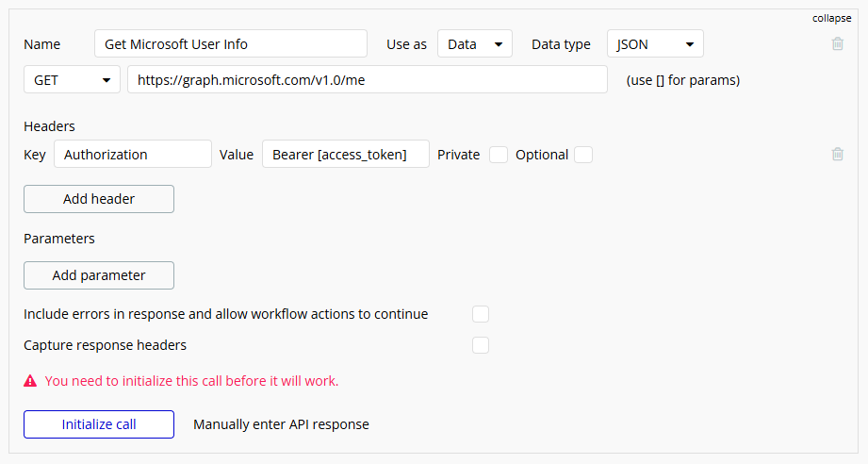
Task: Enable the Optional header checkbox
Action: 583,155
